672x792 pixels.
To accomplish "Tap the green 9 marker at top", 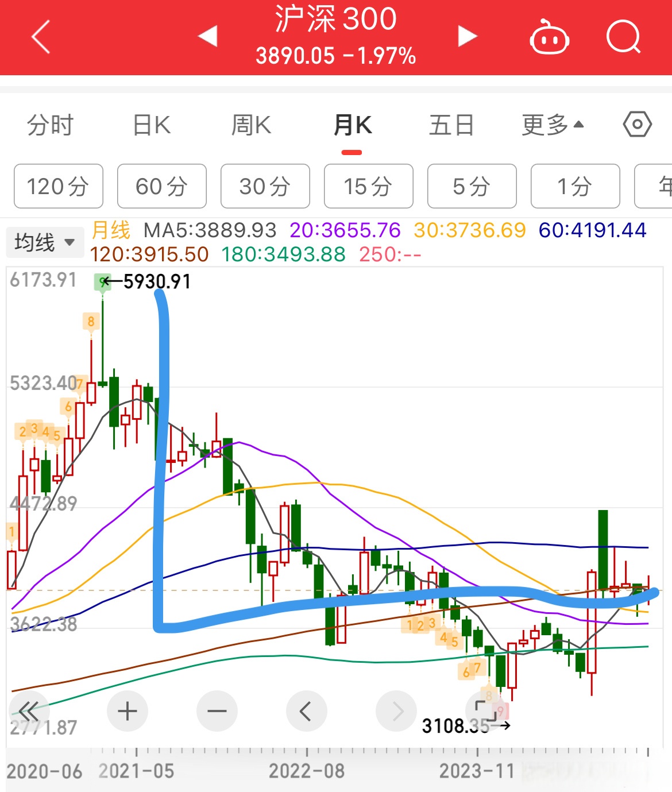I will (103, 282).
